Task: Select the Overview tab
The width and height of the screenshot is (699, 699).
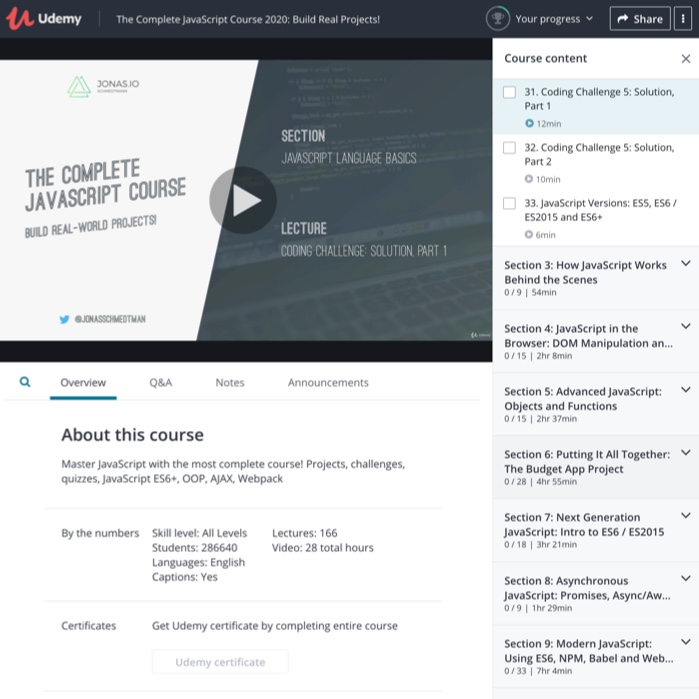Action: click(x=83, y=382)
